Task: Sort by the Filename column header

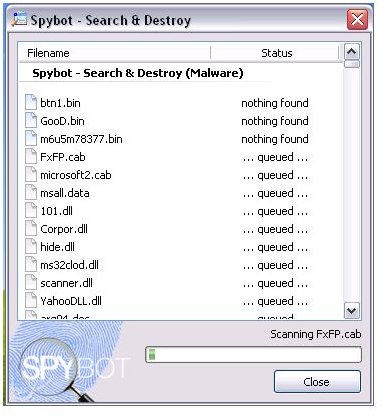Action: click(x=114, y=53)
